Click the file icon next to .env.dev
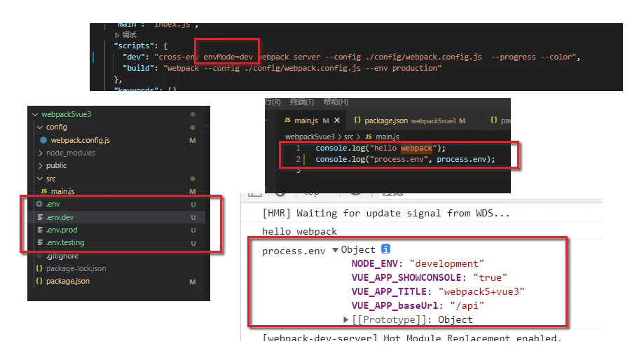Viewport: 644px width, 360px height. (40, 216)
